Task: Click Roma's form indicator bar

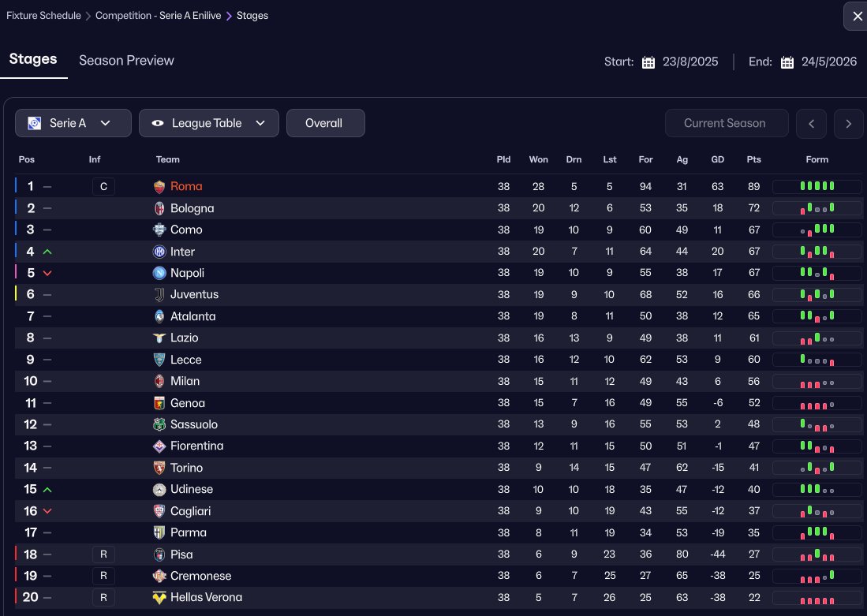Action: (817, 187)
